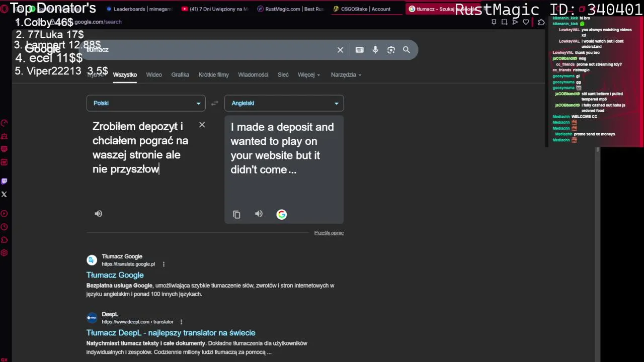Open the Player icon in sidebar
This screenshot has width=644, height=362.
pos(4,214)
